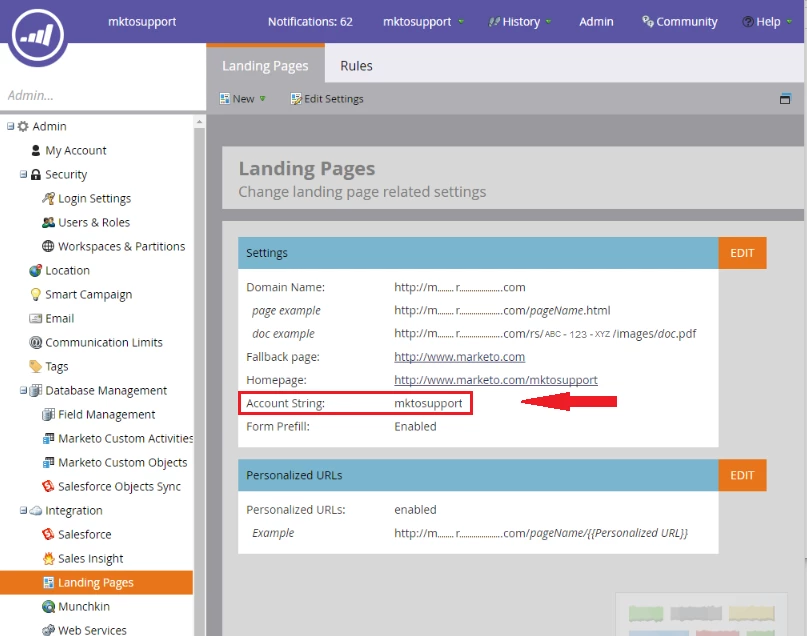The height and width of the screenshot is (636, 807).
Task: Open the New dropdown in toolbar
Action: (242, 99)
